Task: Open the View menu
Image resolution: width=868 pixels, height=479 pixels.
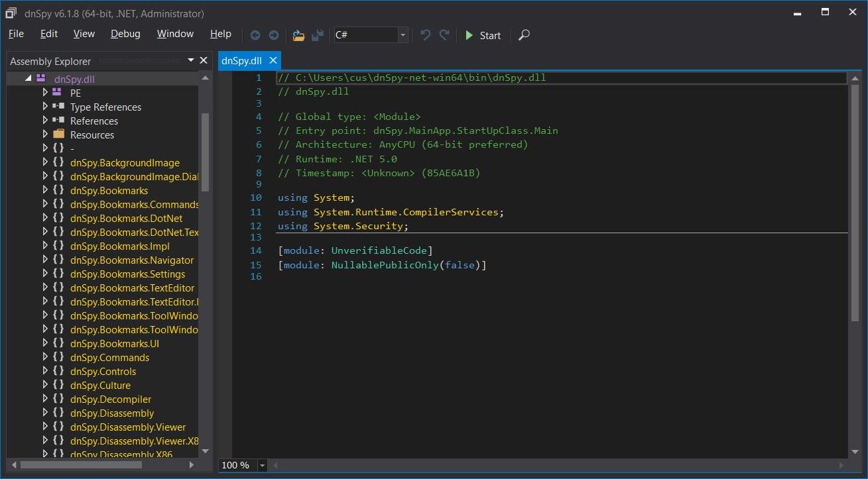Action: [84, 34]
